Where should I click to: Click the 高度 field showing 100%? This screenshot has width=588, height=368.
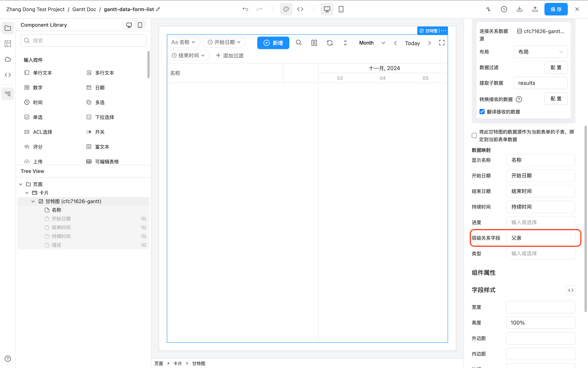point(541,322)
